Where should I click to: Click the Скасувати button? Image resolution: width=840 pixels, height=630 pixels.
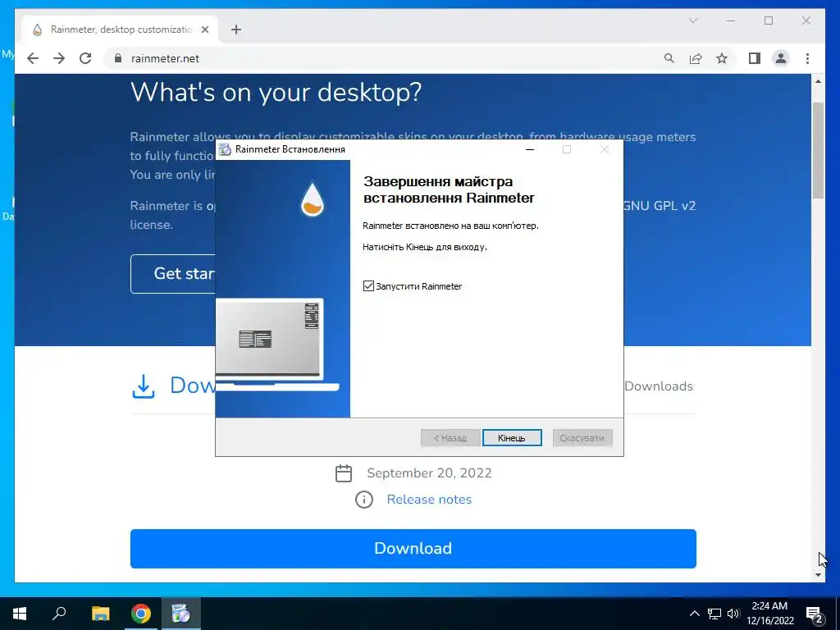pos(582,438)
